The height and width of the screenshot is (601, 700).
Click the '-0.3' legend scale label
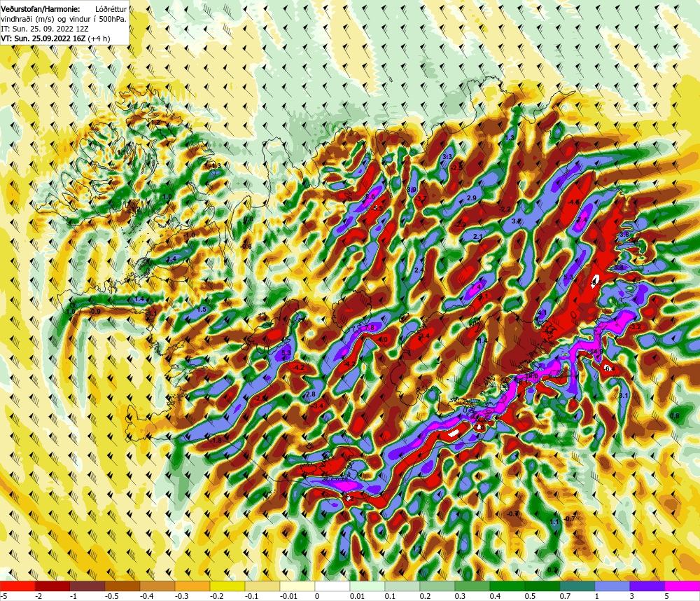(182, 596)
